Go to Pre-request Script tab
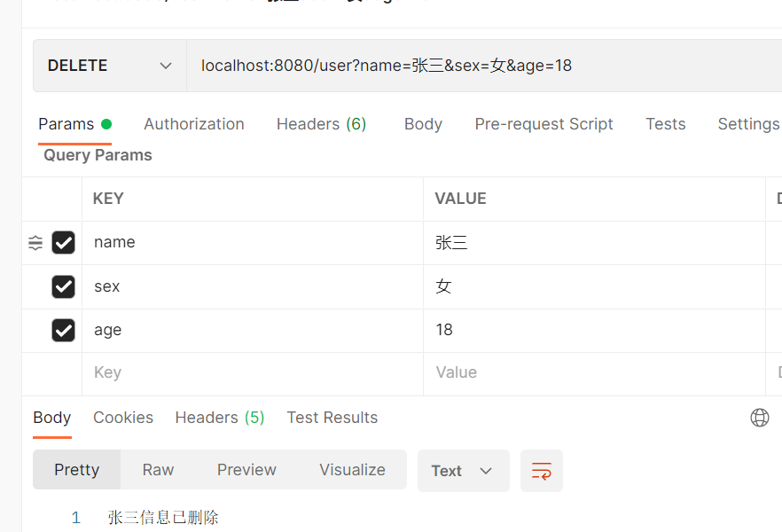This screenshot has width=782, height=532. (x=543, y=123)
